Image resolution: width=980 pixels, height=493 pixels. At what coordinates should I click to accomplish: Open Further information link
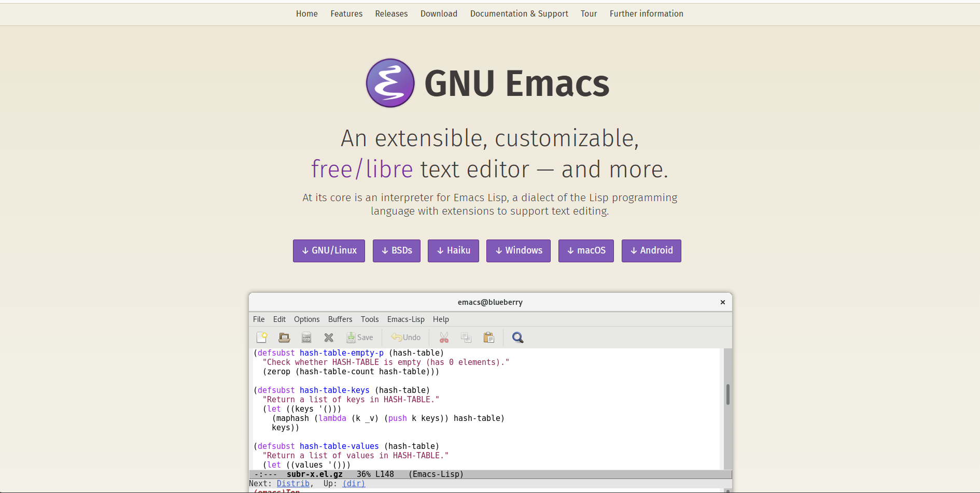647,14
